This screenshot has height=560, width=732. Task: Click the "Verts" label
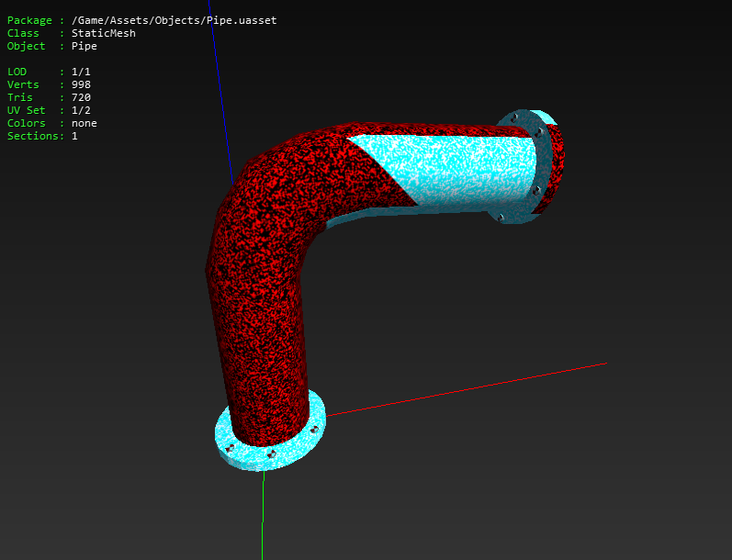[x=23, y=84]
